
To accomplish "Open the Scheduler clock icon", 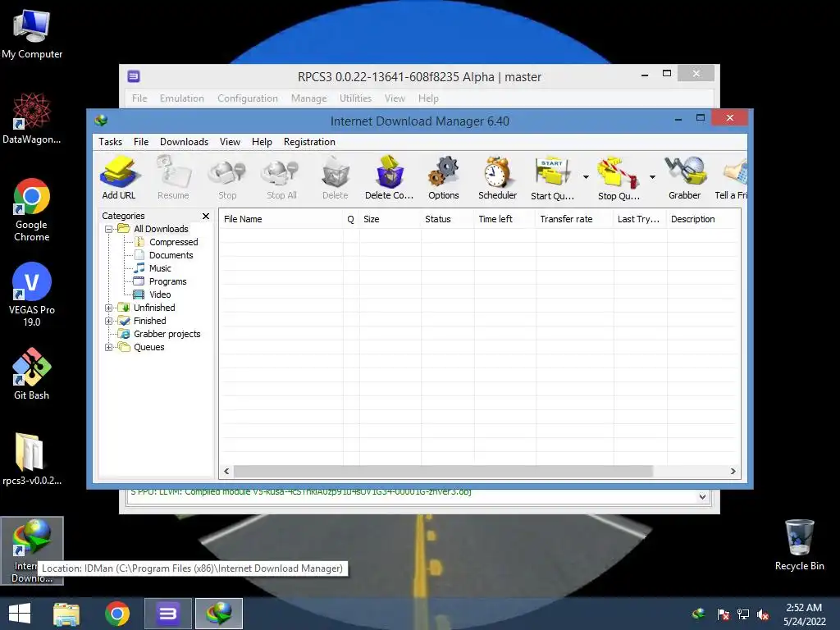I will click(x=498, y=178).
